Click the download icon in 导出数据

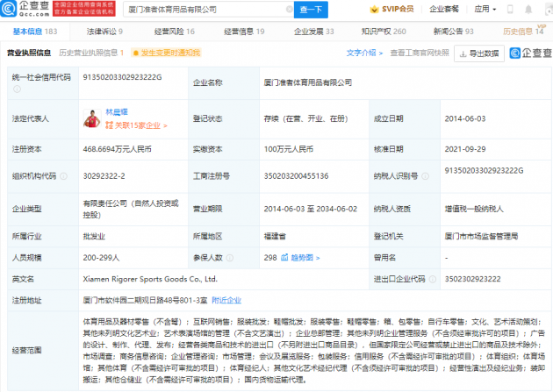pyautogui.click(x=463, y=53)
